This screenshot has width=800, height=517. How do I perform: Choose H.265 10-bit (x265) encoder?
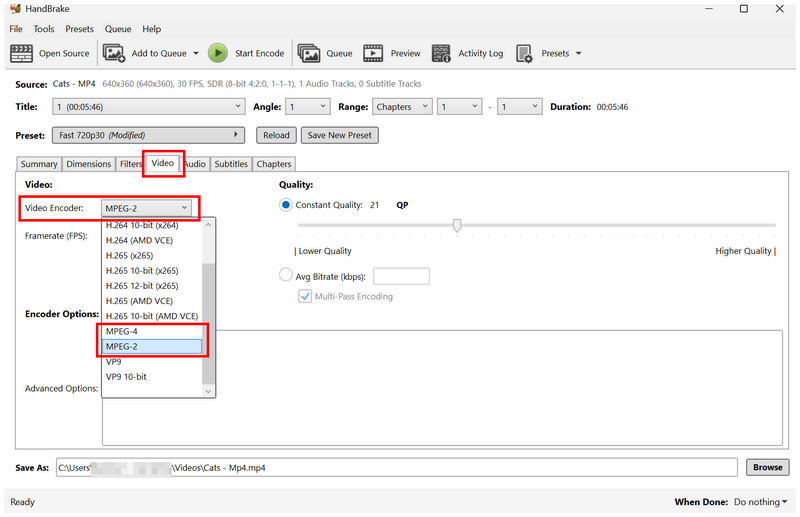pos(153,270)
